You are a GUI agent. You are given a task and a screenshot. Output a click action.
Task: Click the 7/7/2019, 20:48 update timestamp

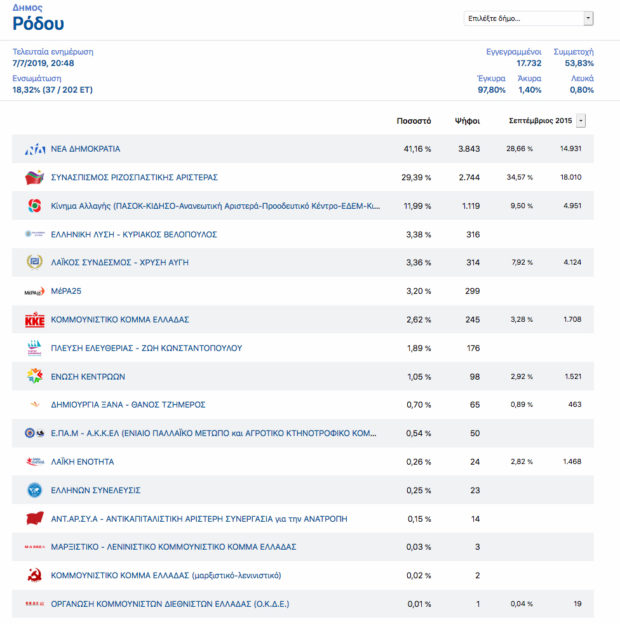click(43, 63)
